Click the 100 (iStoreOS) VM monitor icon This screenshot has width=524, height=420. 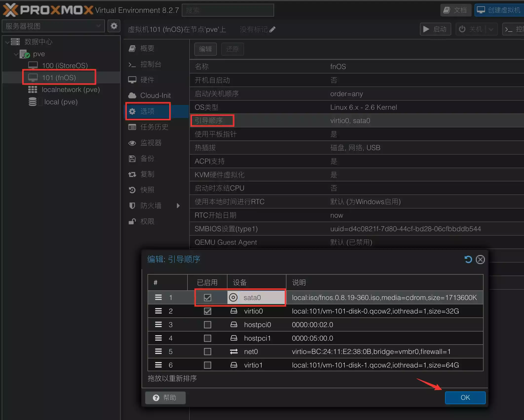coord(33,65)
